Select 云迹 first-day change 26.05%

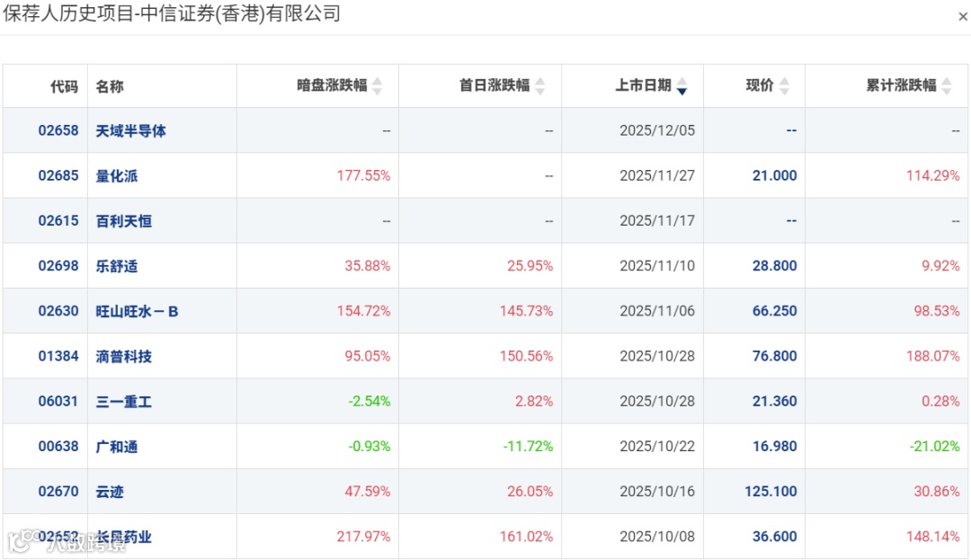click(530, 492)
